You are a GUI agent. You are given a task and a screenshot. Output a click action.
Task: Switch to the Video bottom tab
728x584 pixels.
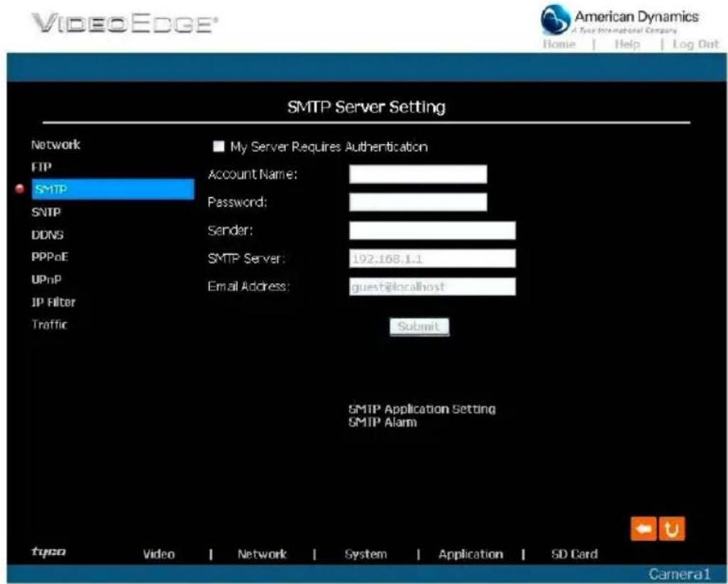pos(159,553)
